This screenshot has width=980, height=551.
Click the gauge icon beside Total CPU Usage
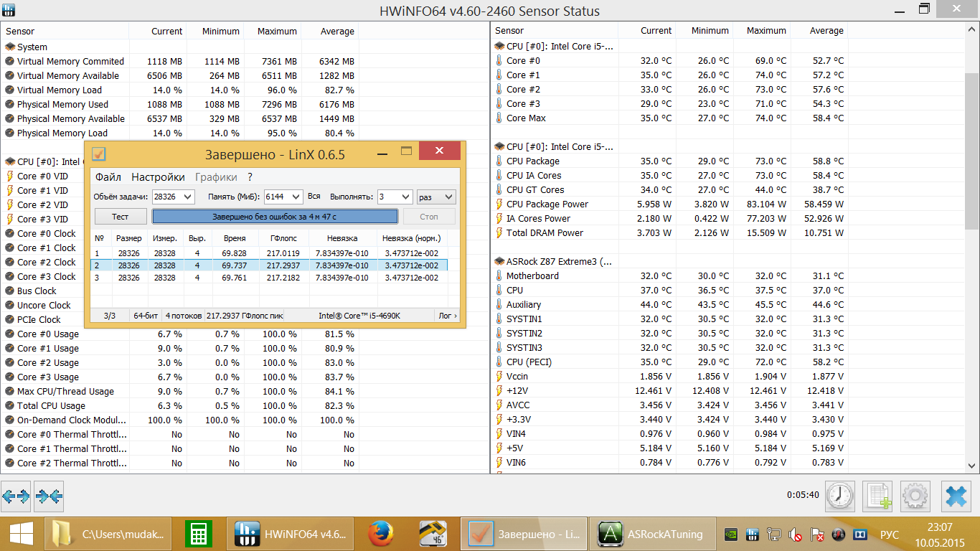coord(10,406)
